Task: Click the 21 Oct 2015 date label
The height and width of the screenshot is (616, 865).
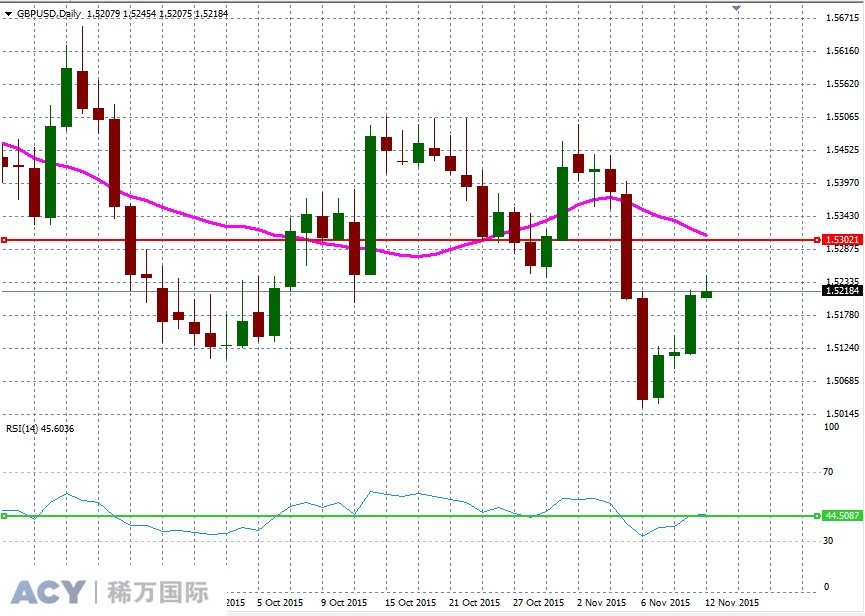Action: click(x=474, y=603)
